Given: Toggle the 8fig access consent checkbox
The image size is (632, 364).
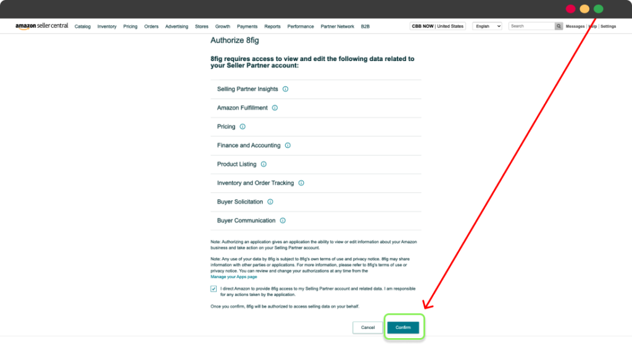Looking at the screenshot, I should pyautogui.click(x=214, y=289).
